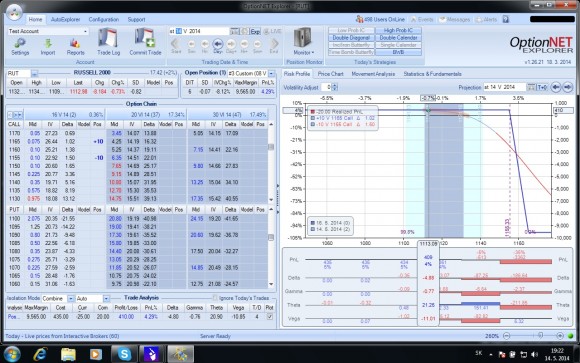Image resolution: width=580 pixels, height=363 pixels.
Task: Open the Reports icon
Action: click(75, 47)
